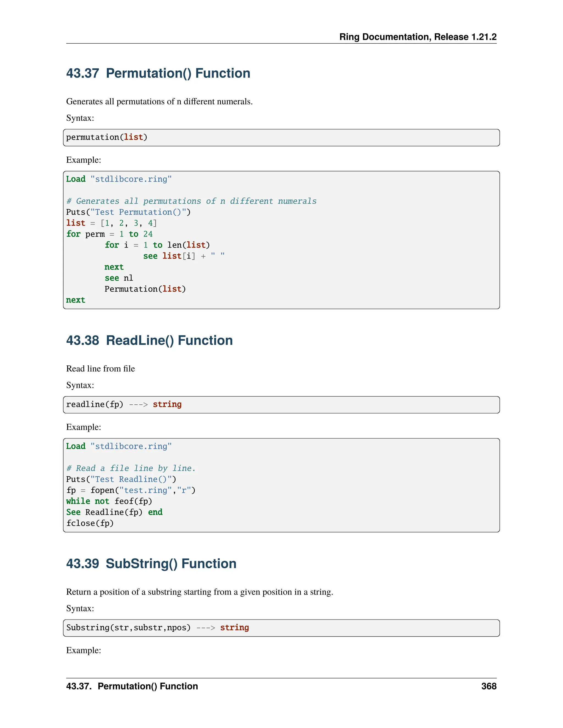Click the 43.37 Permutation() Function heading

(158, 73)
